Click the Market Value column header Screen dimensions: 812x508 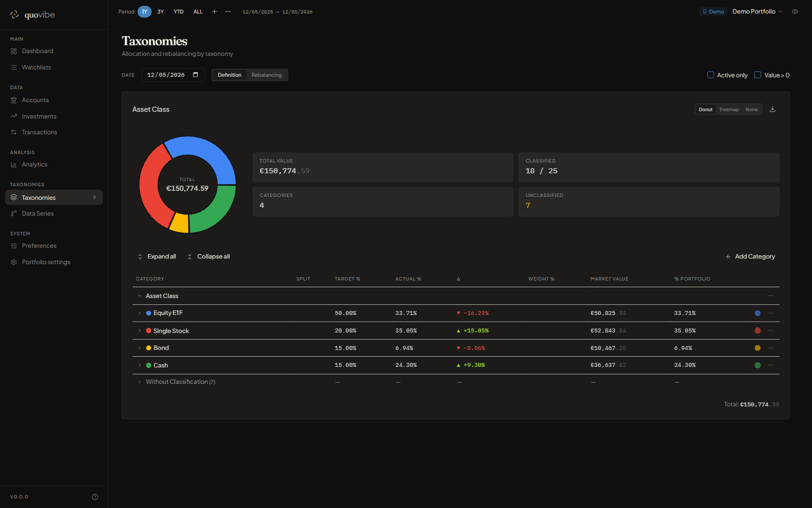pyautogui.click(x=610, y=279)
